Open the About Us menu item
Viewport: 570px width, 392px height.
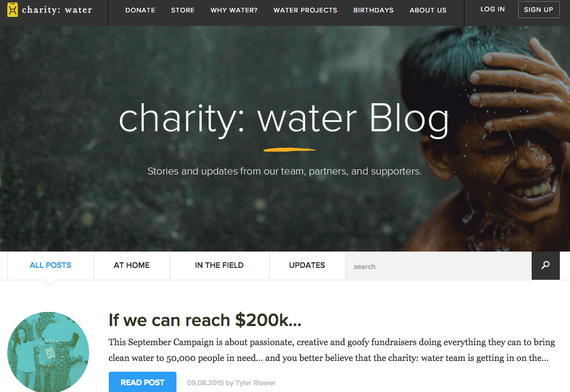[428, 10]
